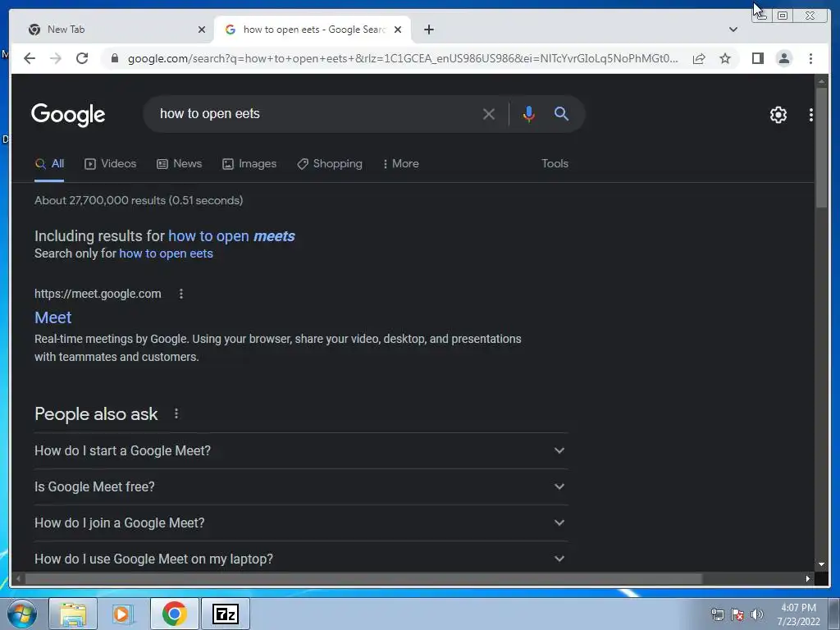Expand How do I start a Google Meet
Screen dimensions: 840x630
(x=300, y=450)
